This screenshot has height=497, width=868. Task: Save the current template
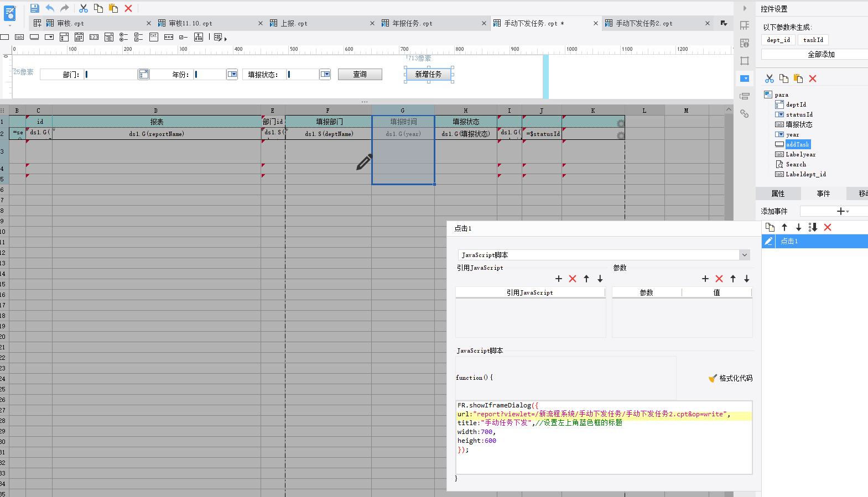tap(35, 8)
